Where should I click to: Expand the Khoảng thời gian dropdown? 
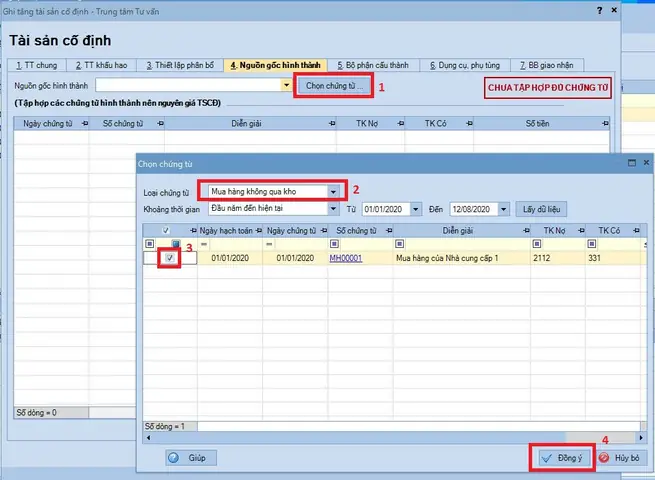[x=332, y=209]
